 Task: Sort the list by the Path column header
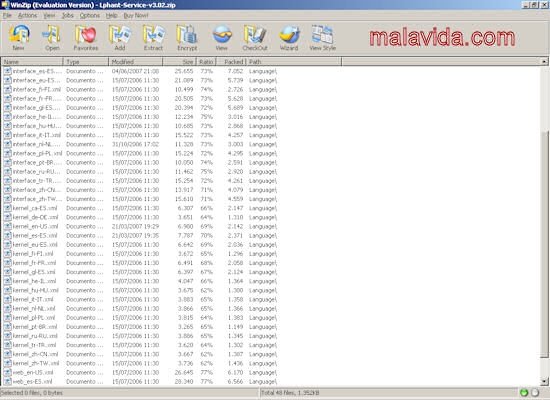click(294, 62)
